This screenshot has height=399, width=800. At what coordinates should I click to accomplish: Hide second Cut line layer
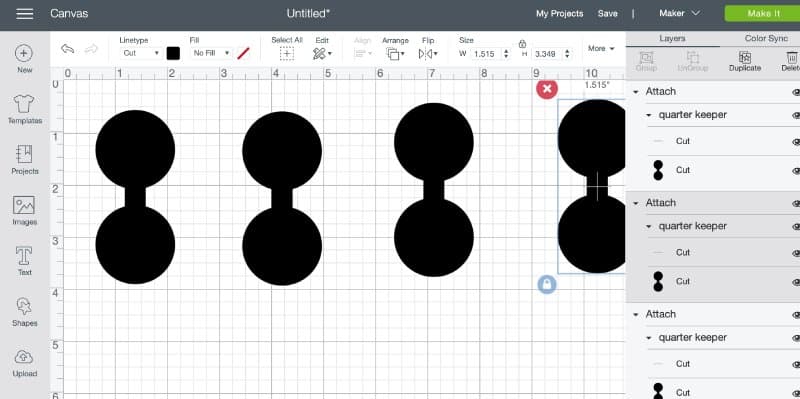pyautogui.click(x=795, y=253)
